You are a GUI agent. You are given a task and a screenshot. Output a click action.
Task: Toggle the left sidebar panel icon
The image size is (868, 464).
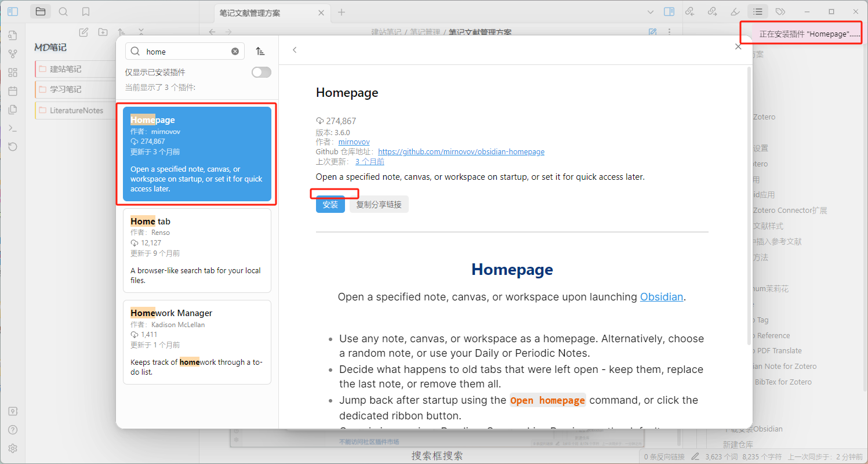pos(13,11)
